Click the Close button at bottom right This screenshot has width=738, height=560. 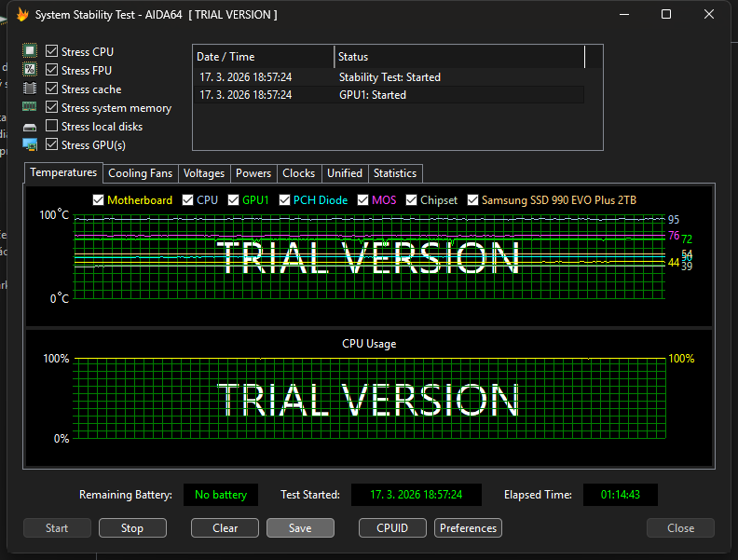680,528
